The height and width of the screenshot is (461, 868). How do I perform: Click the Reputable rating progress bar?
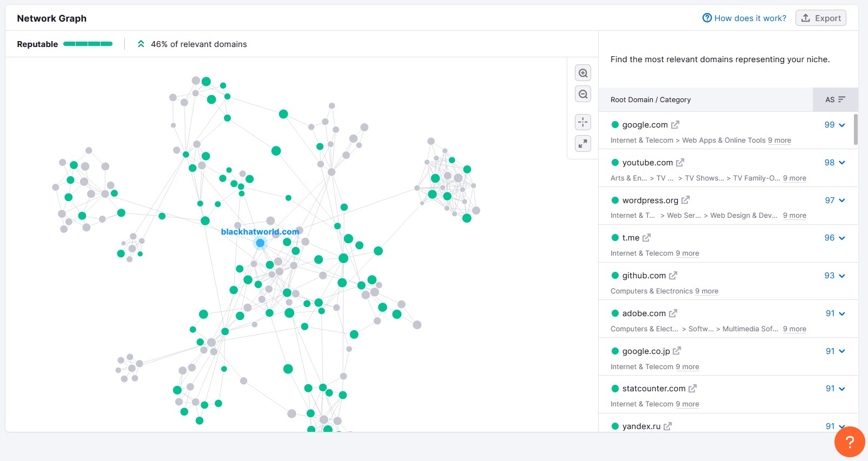[x=88, y=44]
